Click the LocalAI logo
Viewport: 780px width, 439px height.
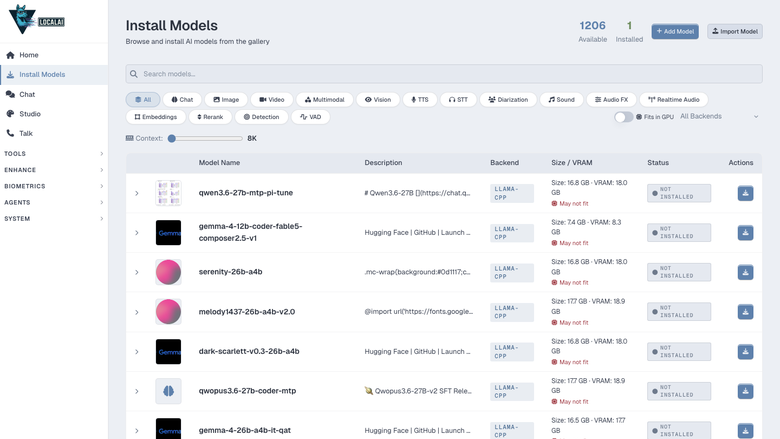(x=36, y=19)
